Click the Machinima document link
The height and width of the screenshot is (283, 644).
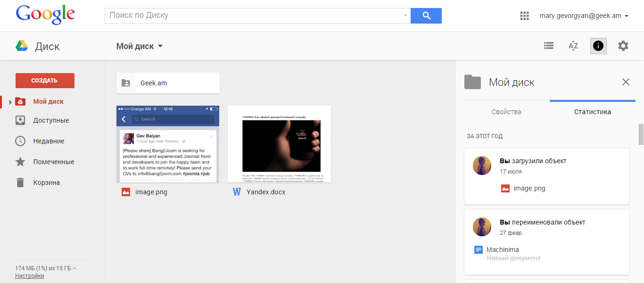click(x=503, y=250)
